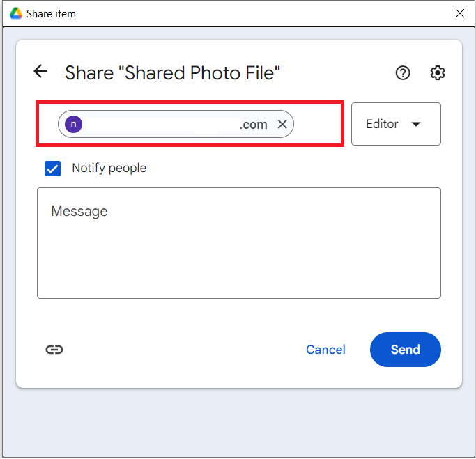Click the purple "n" recipient avatar
476x459 pixels.
[x=73, y=124]
